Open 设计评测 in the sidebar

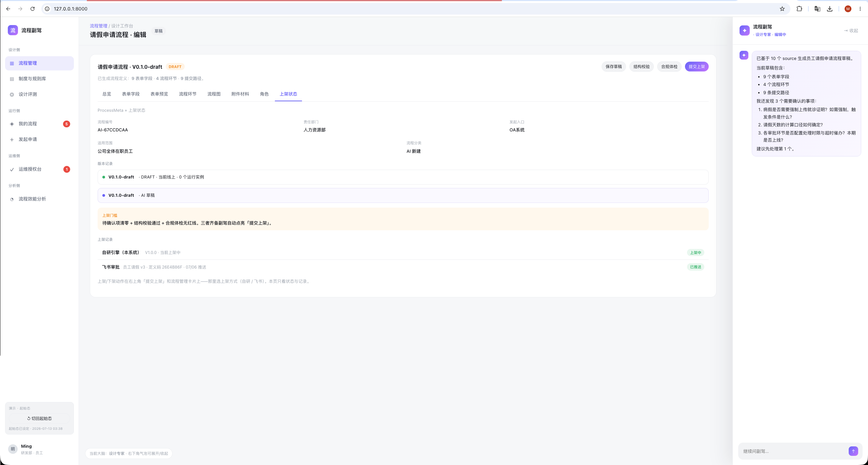(39, 94)
